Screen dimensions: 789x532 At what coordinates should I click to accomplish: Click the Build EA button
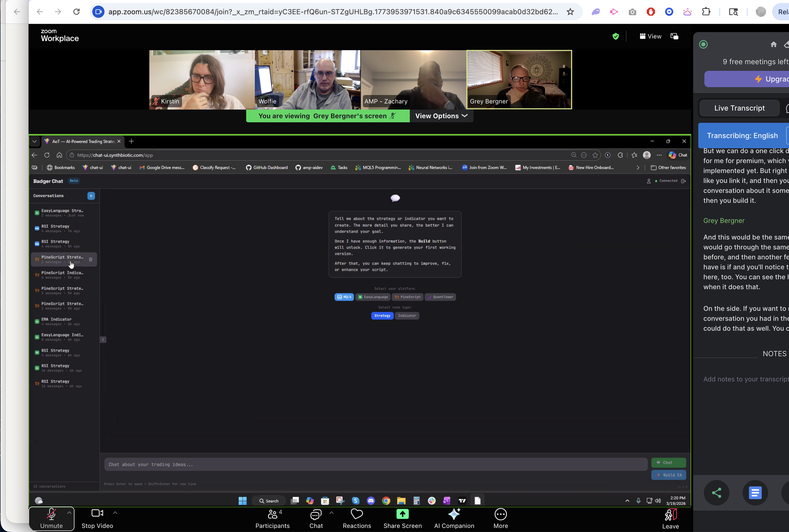pyautogui.click(x=668, y=475)
